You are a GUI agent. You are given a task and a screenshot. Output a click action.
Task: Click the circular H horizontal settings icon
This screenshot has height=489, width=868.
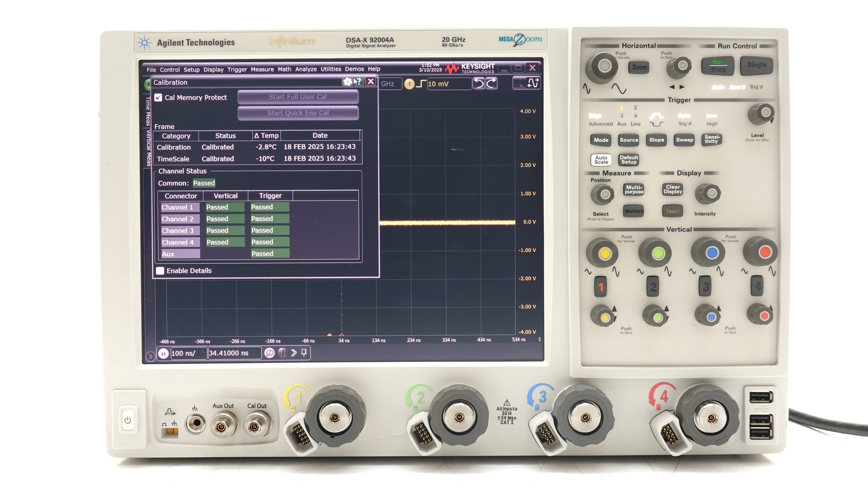pyautogui.click(x=163, y=353)
